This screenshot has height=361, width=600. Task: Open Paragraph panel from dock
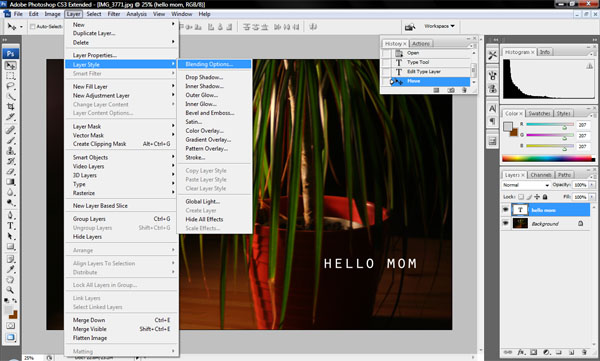(x=492, y=121)
